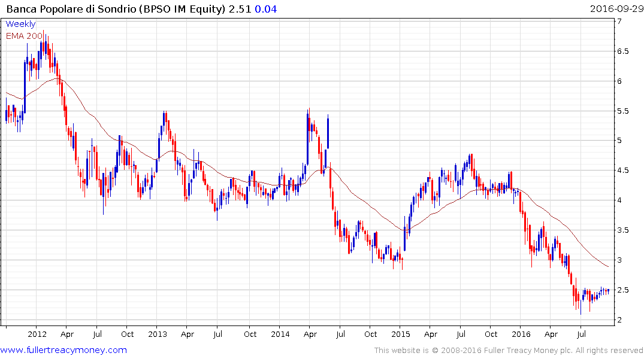This screenshot has width=644, height=359.
Task: Click the 6 label on the price axis
Action: pyautogui.click(x=619, y=81)
